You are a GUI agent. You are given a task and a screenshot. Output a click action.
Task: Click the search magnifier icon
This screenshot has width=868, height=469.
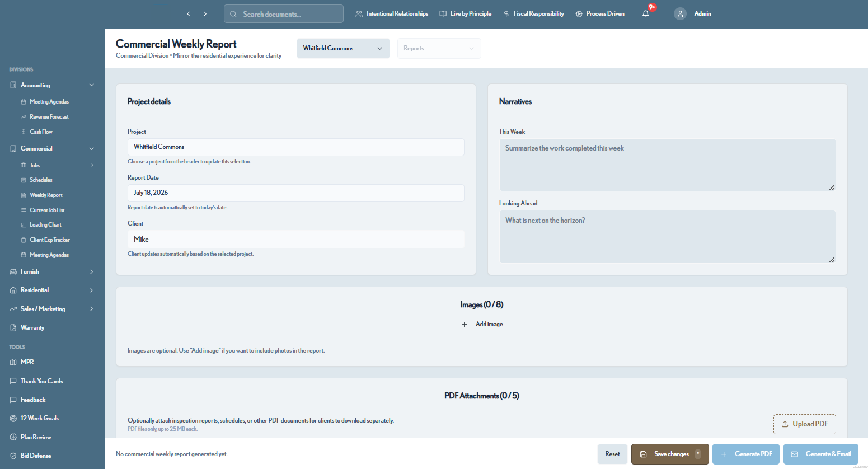(x=233, y=14)
